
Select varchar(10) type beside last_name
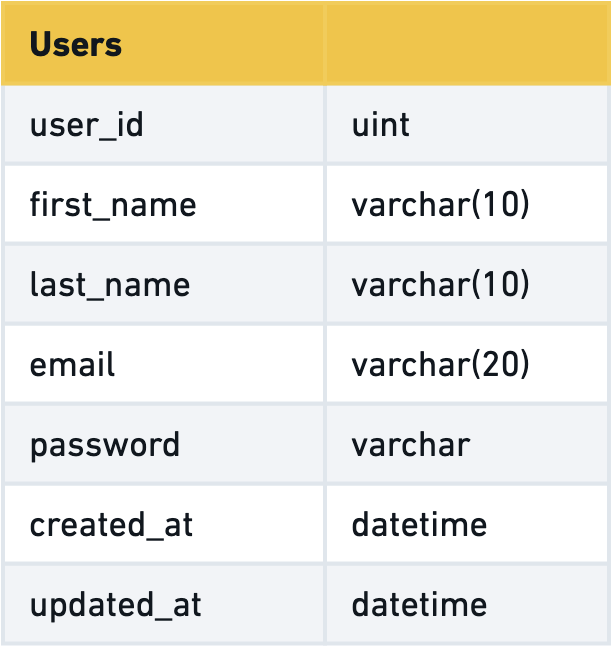tap(440, 285)
